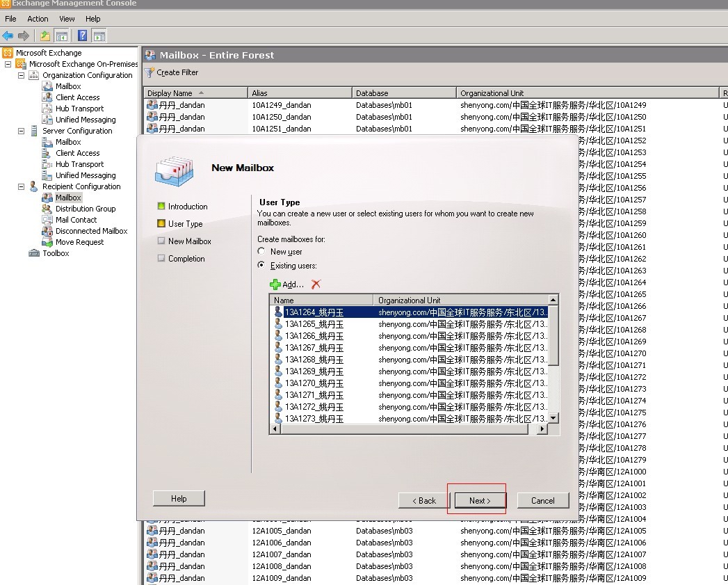Click Client Access icon under Organization Configuration

pyautogui.click(x=47, y=97)
